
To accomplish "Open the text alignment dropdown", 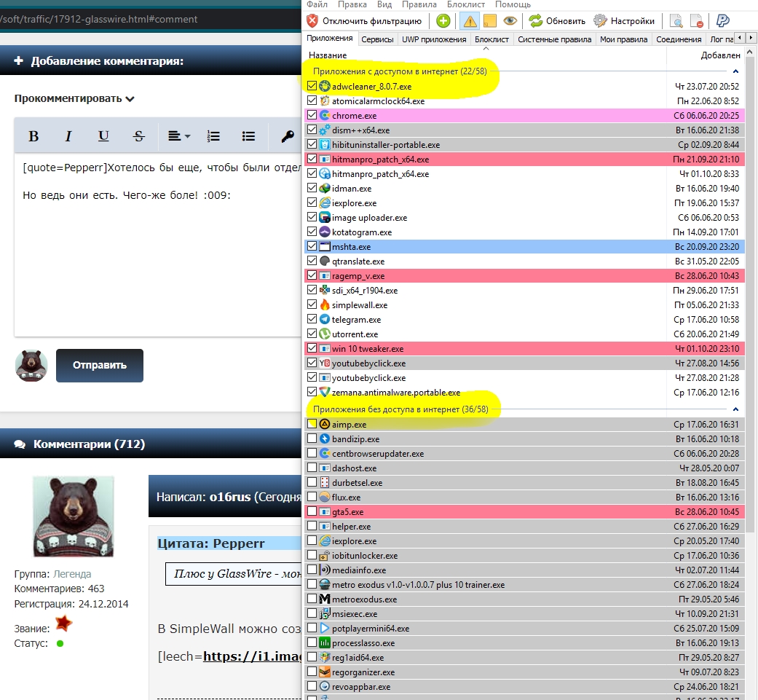I will coord(178,136).
